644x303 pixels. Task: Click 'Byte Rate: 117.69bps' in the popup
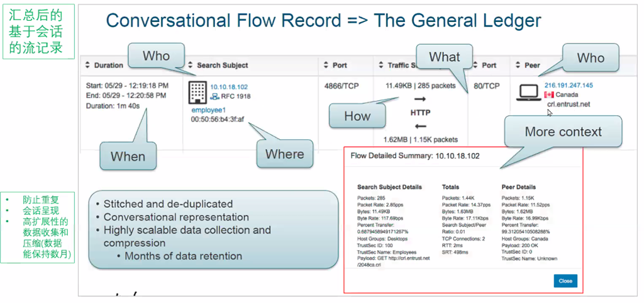click(381, 219)
